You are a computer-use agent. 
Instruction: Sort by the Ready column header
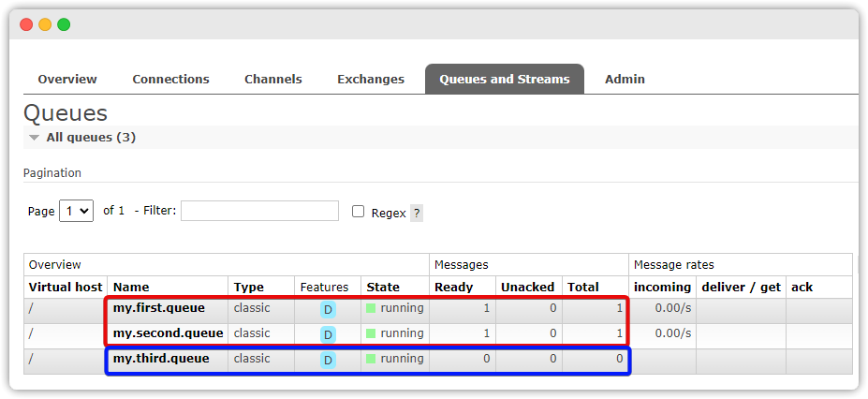point(454,288)
